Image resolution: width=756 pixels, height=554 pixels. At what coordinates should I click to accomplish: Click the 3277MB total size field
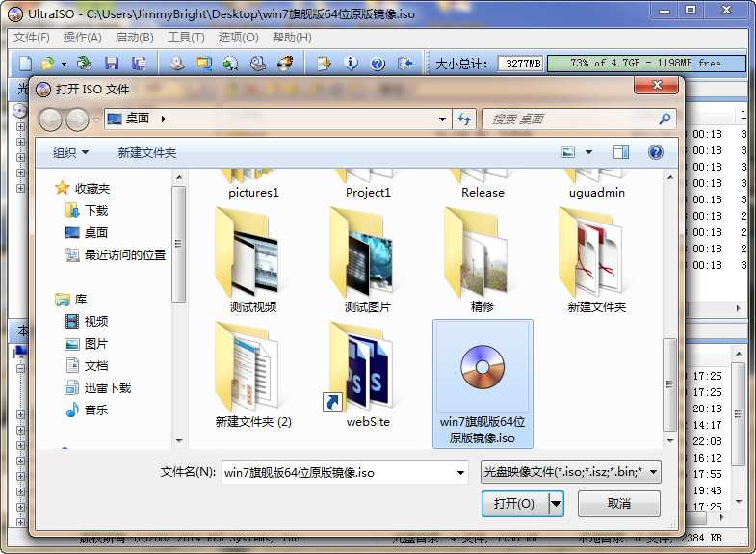pyautogui.click(x=521, y=64)
